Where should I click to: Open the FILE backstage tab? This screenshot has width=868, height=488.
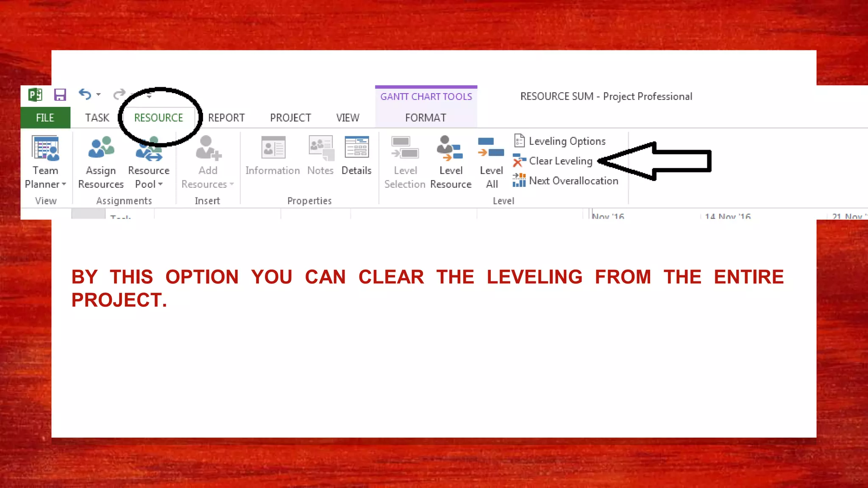(x=45, y=118)
